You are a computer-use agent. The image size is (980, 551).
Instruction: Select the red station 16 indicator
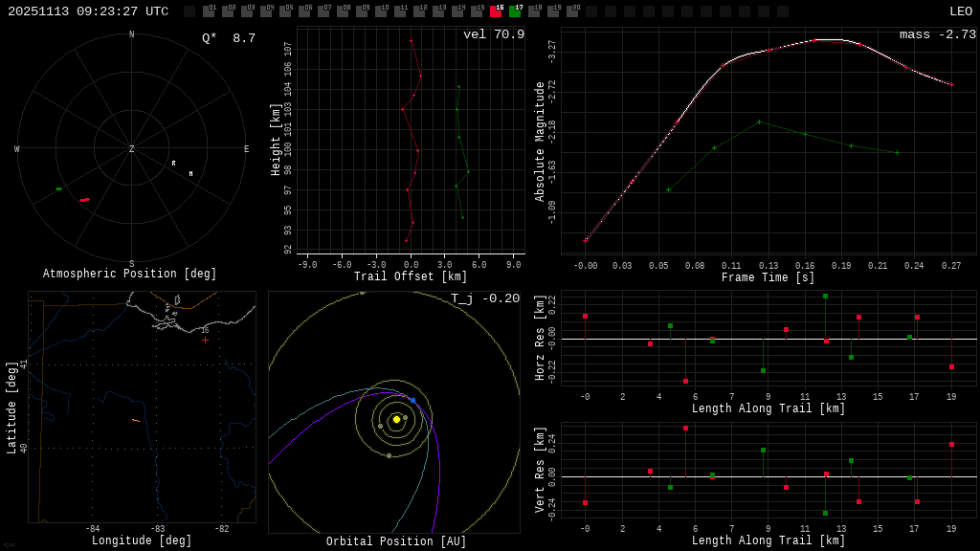point(496,11)
